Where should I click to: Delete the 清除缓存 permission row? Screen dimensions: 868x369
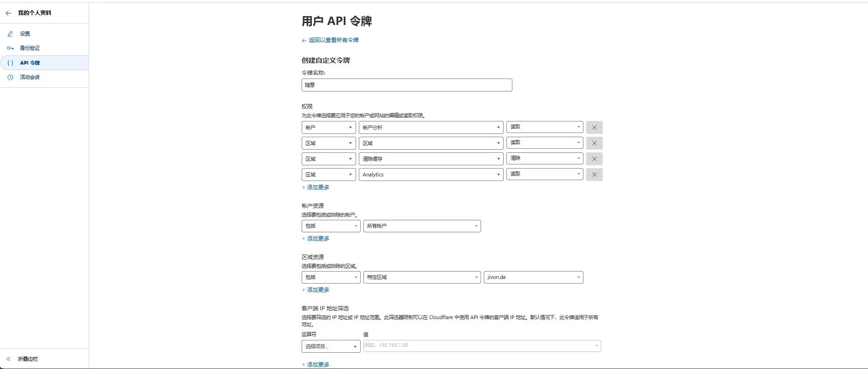(x=594, y=159)
